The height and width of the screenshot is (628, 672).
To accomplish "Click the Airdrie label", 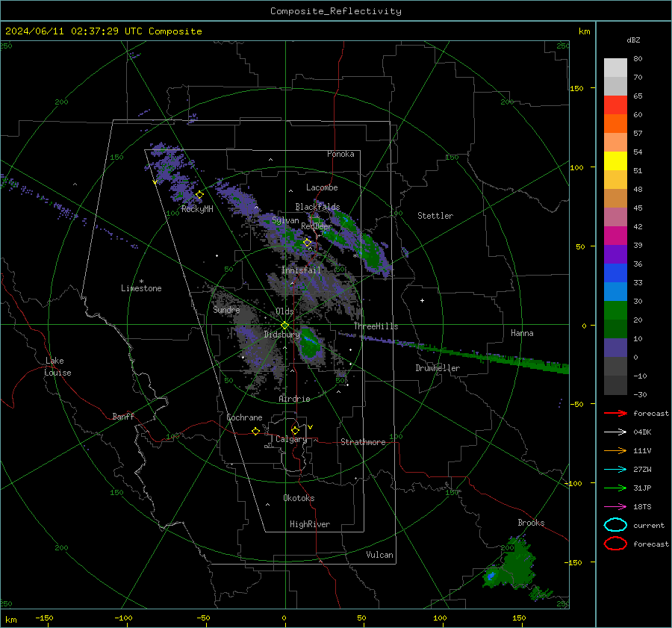I will click(x=294, y=399).
